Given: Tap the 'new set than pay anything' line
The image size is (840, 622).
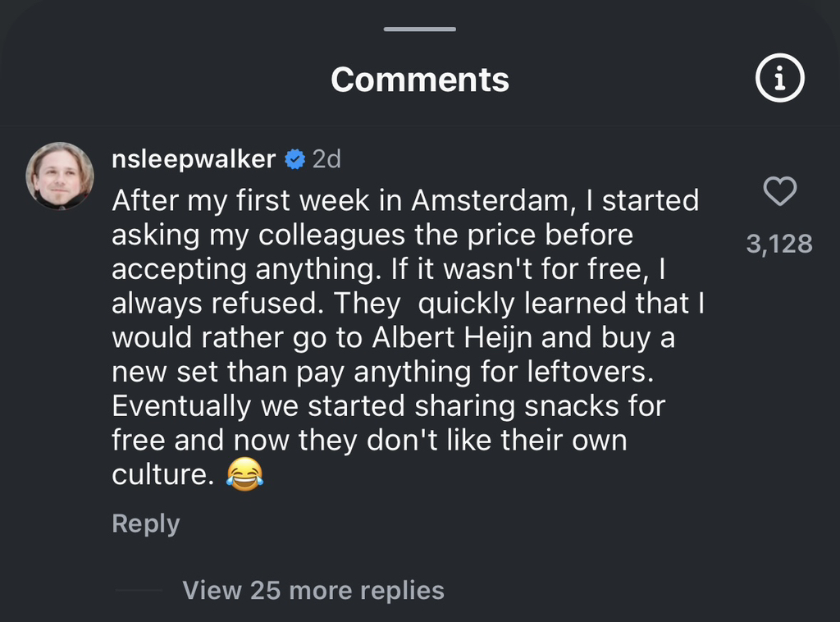Looking at the screenshot, I should 384,372.
